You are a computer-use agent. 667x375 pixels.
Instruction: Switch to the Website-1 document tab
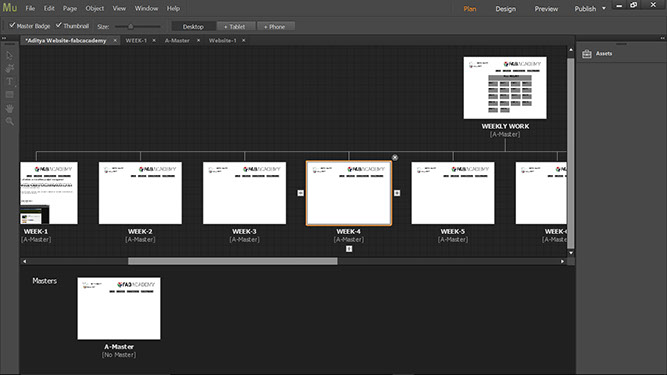point(222,40)
